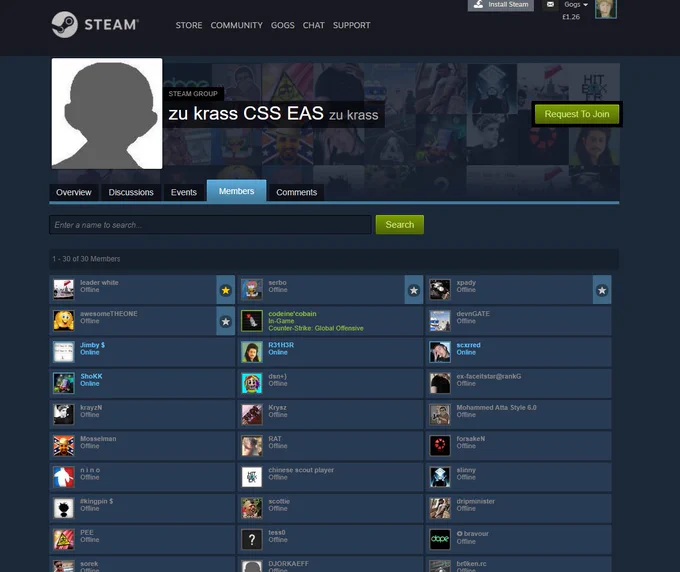
Task: Open slinny profile name link
Action: pos(466,470)
